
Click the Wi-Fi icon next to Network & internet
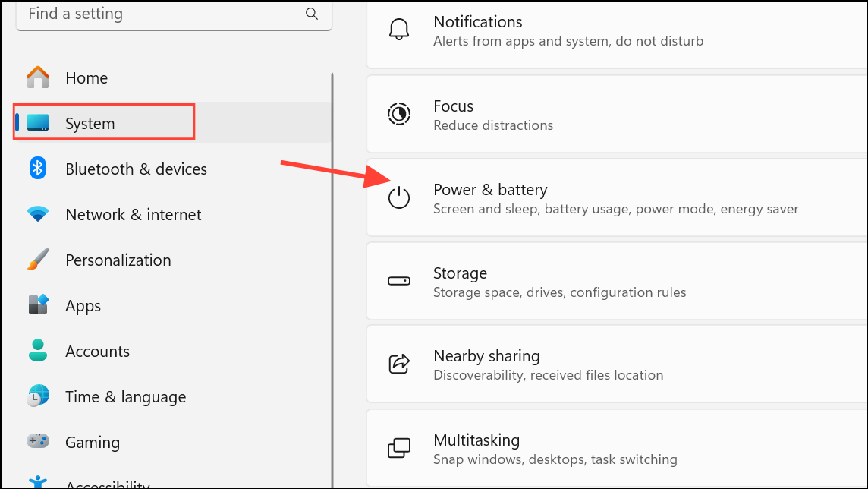(37, 214)
